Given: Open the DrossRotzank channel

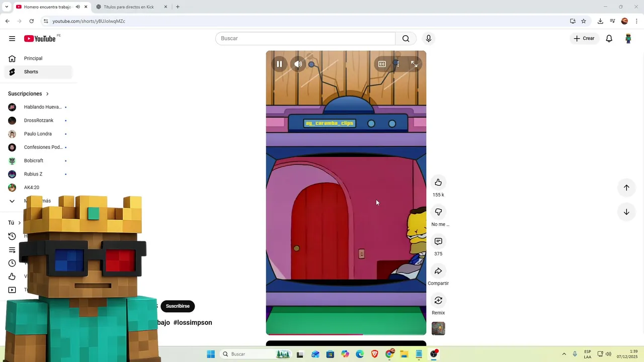Looking at the screenshot, I should point(38,120).
